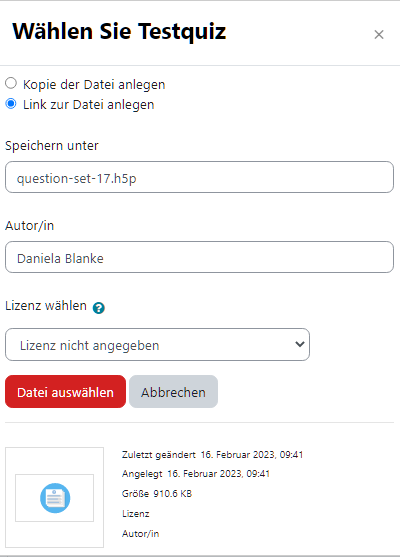Click the Angelegt date line
This screenshot has height=557, width=400.
[196, 474]
